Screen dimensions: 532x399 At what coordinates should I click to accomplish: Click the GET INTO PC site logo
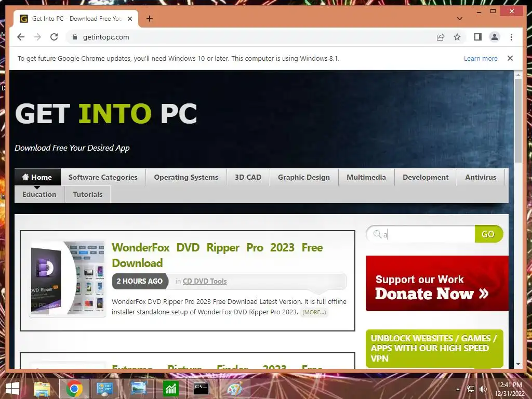pyautogui.click(x=106, y=114)
